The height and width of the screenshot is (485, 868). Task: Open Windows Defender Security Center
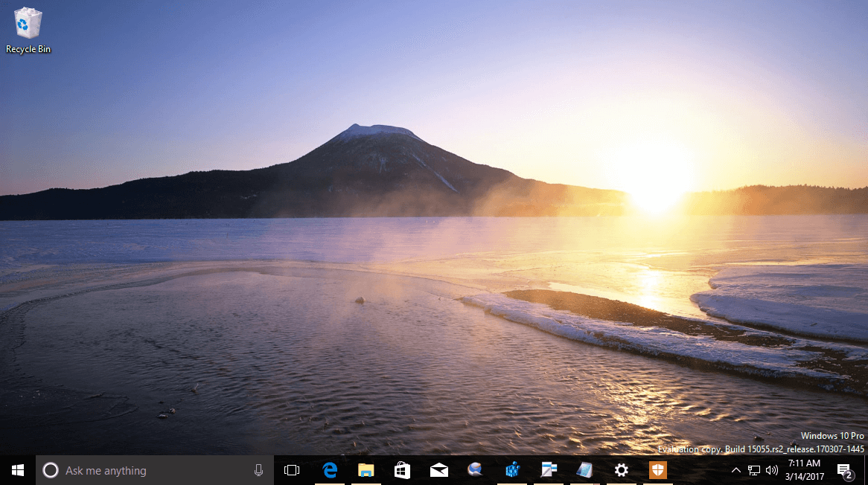point(657,469)
